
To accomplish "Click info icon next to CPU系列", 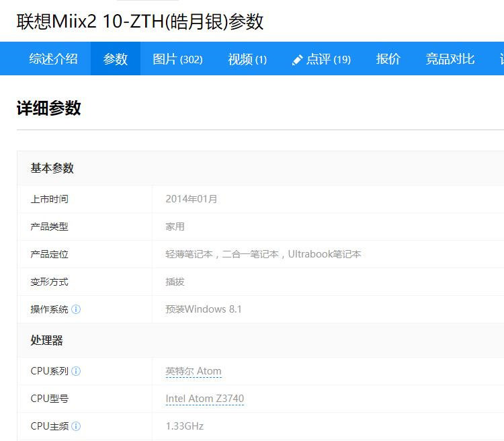I will [76, 371].
